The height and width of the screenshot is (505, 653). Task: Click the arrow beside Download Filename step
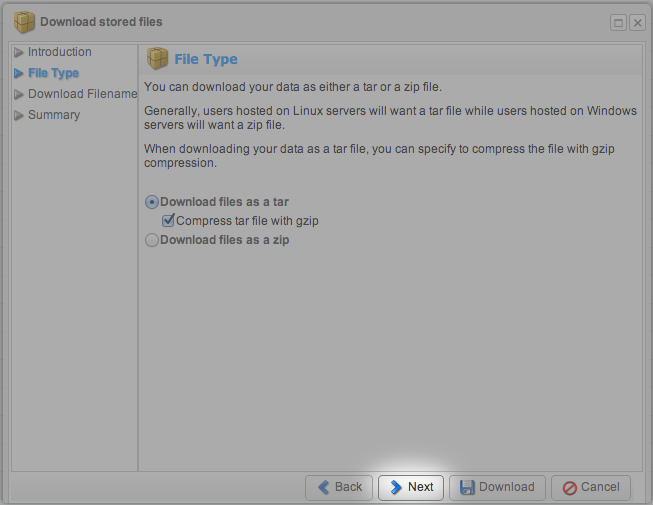(19, 94)
